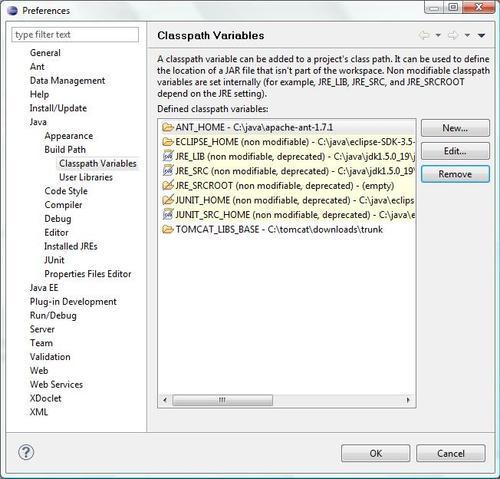Viewport: 500px width, 479px height.
Task: Click the type filter text field
Action: [75, 35]
